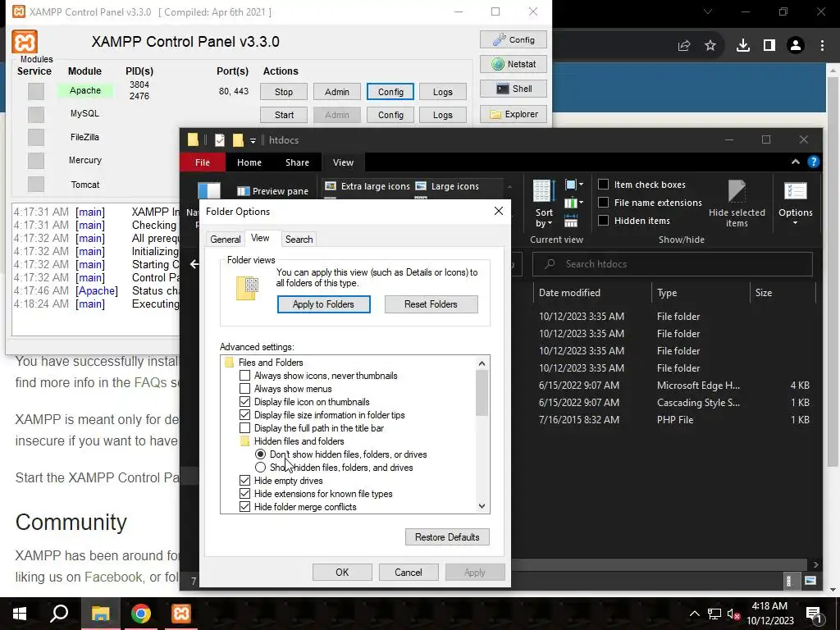840x630 pixels.
Task: Enable File name extensions in ribbon
Action: click(x=603, y=203)
